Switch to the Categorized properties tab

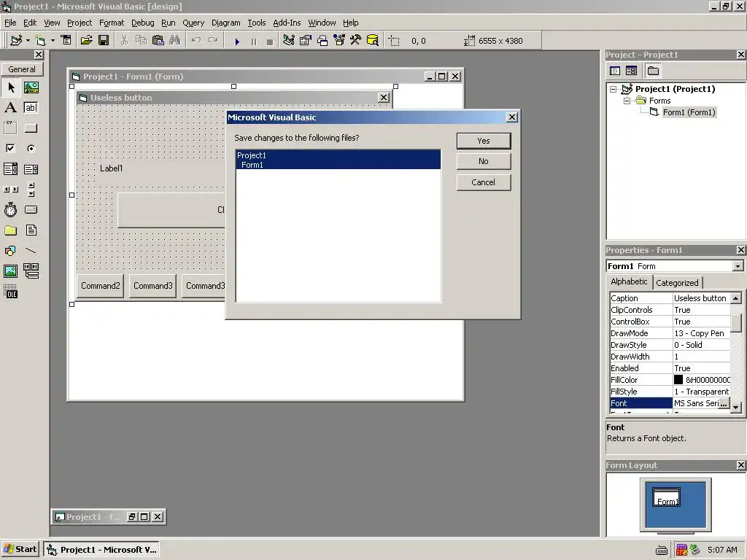click(677, 283)
